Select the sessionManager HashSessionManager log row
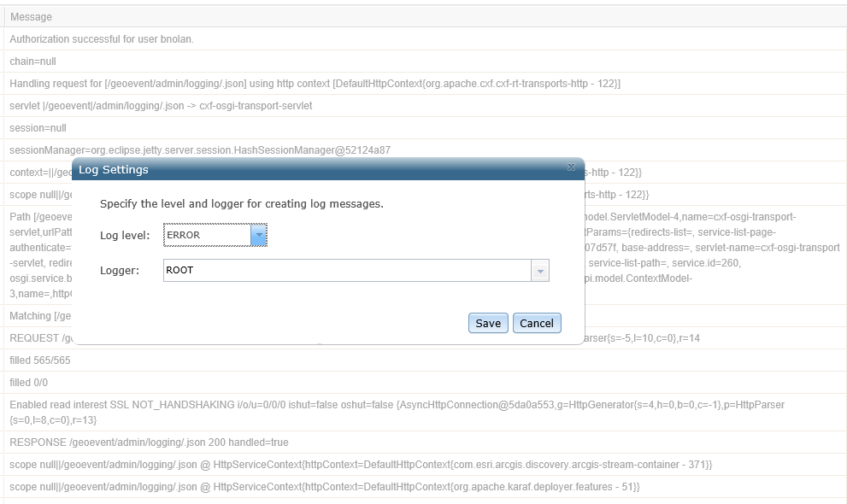 pos(200,150)
